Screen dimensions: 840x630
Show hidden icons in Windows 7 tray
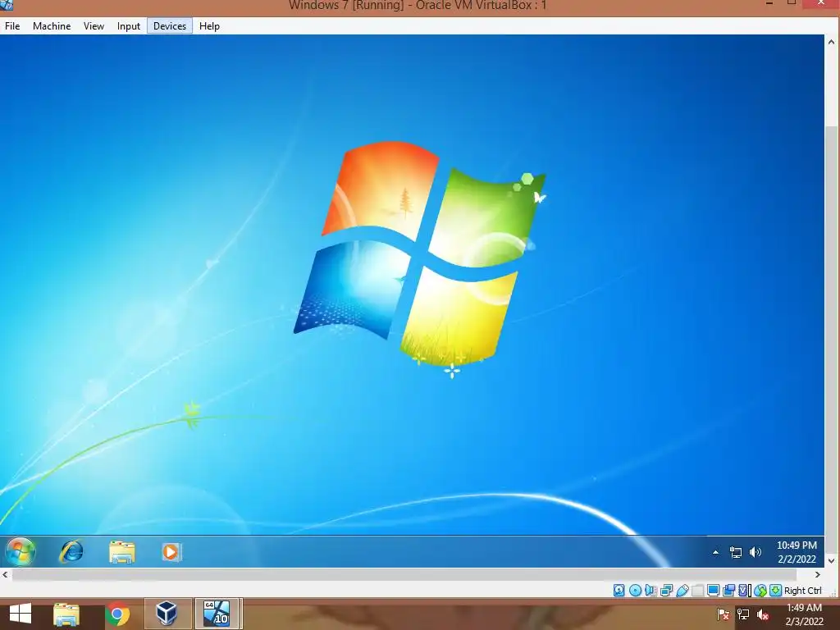point(715,552)
